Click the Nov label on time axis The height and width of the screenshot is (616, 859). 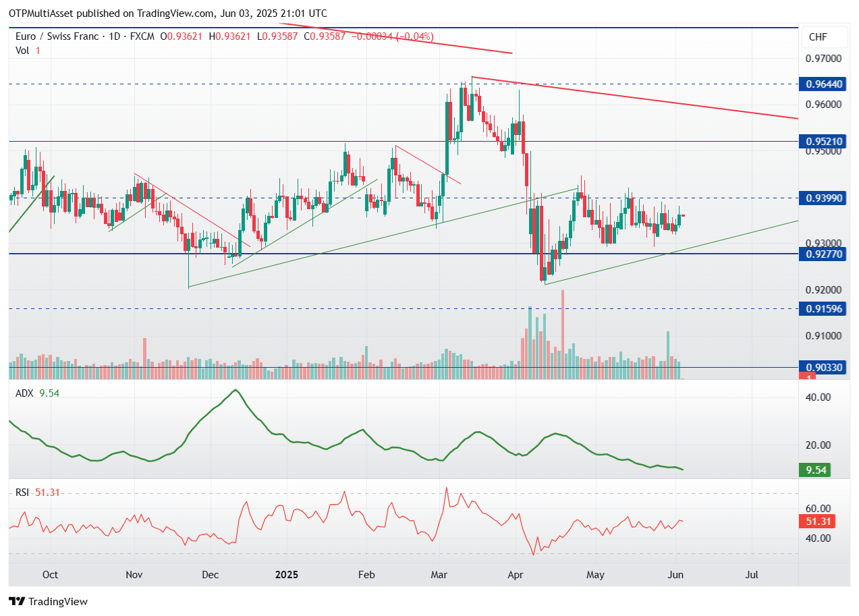point(134,575)
